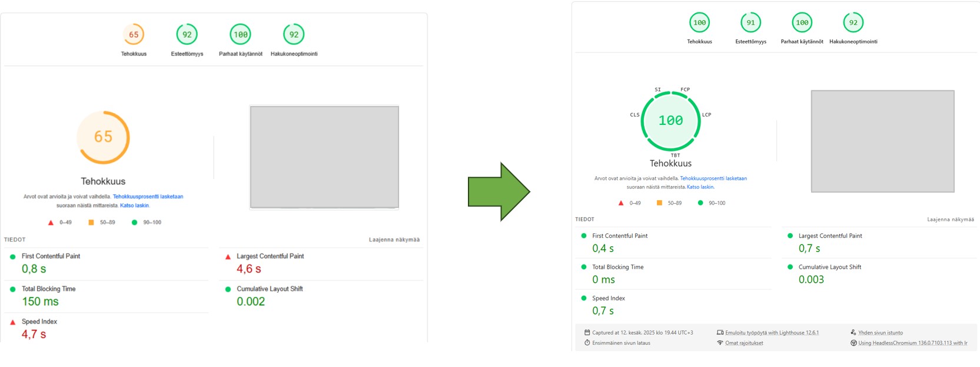Click the 4,6 s Largest Contentful Paint value

pos(249,269)
